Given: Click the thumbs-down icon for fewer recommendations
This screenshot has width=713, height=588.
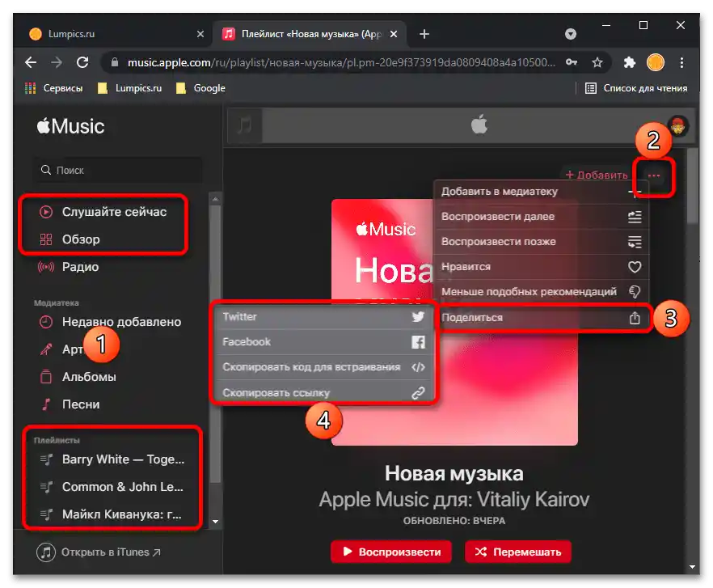Looking at the screenshot, I should click(635, 292).
